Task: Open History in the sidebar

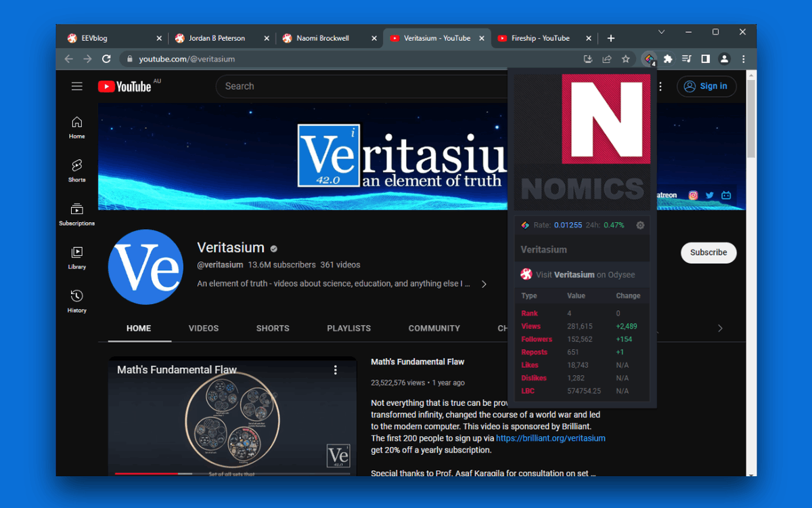Action: click(x=77, y=301)
